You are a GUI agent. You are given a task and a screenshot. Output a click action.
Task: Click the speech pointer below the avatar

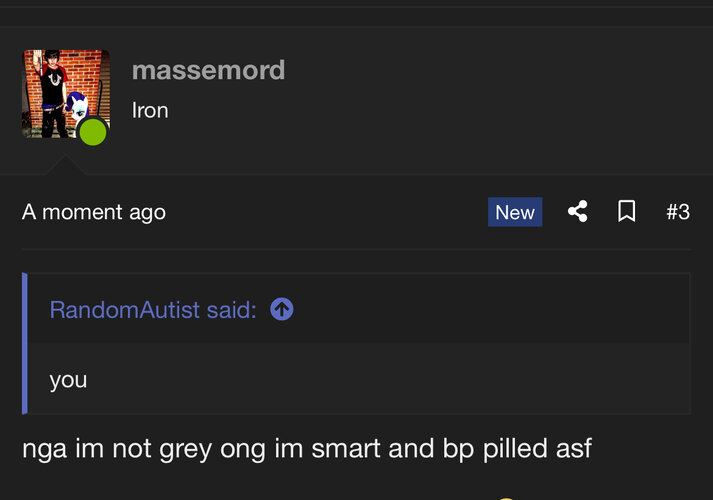pos(65,165)
